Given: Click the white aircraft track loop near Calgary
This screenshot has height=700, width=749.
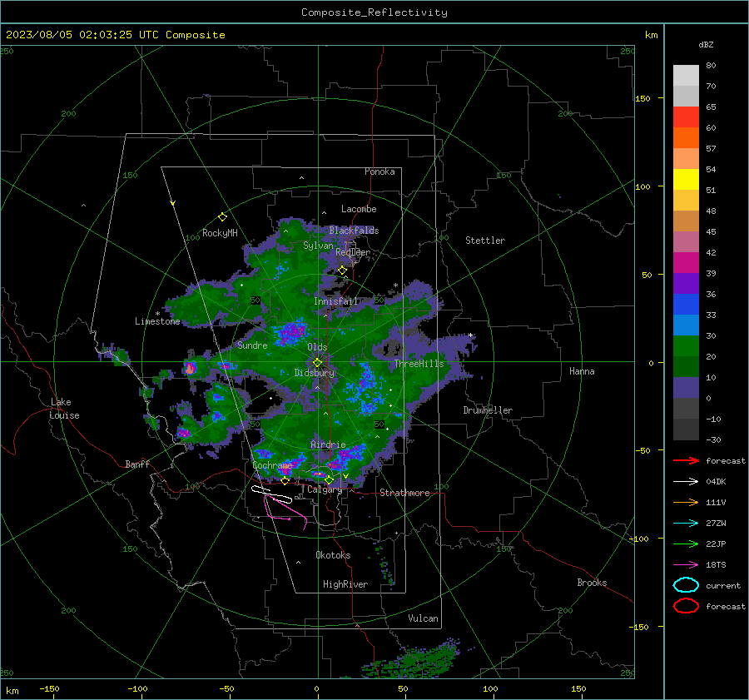Looking at the screenshot, I should (271, 494).
